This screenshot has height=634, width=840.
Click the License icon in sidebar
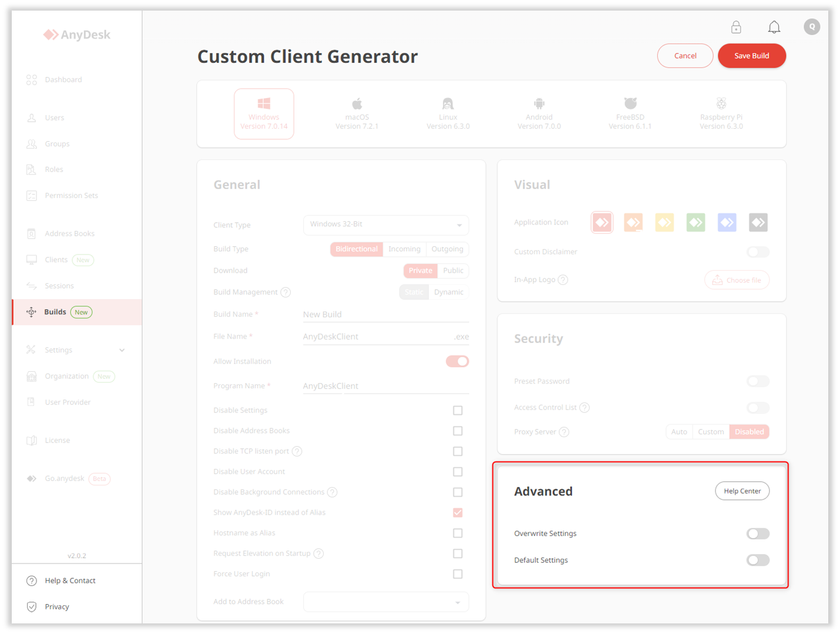32,440
